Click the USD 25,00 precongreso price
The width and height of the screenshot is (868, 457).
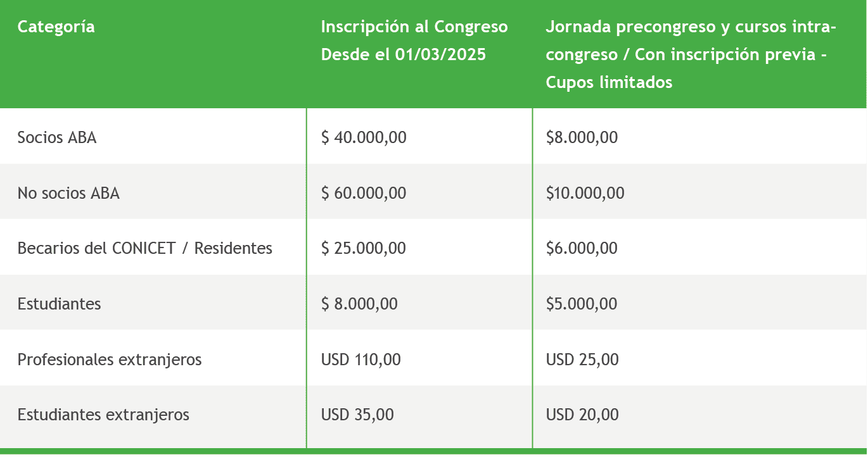582,360
